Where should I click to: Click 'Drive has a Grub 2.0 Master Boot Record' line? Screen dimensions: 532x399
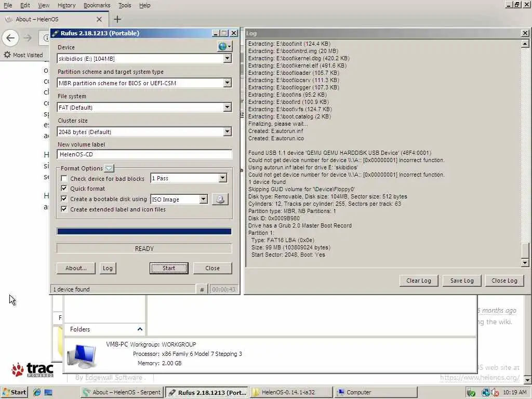coord(300,225)
